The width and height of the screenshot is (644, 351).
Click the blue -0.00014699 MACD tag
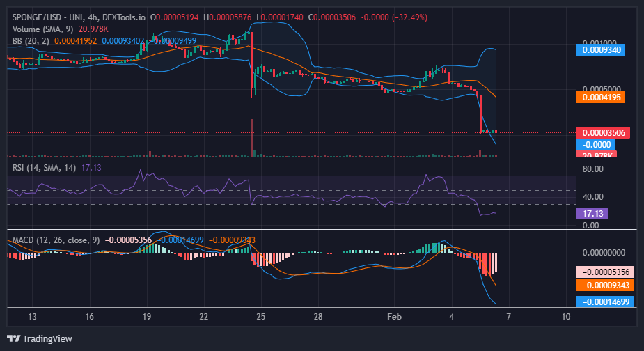(606, 302)
